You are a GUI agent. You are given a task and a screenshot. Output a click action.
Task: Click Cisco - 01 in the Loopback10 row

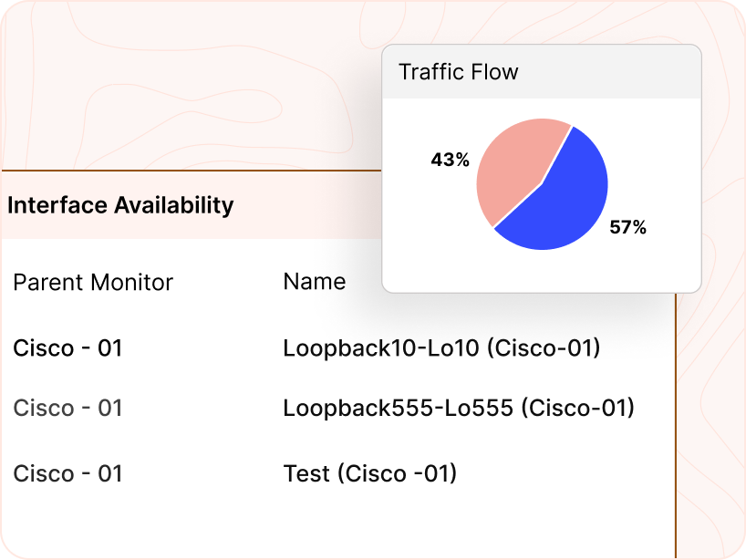pyautogui.click(x=67, y=347)
